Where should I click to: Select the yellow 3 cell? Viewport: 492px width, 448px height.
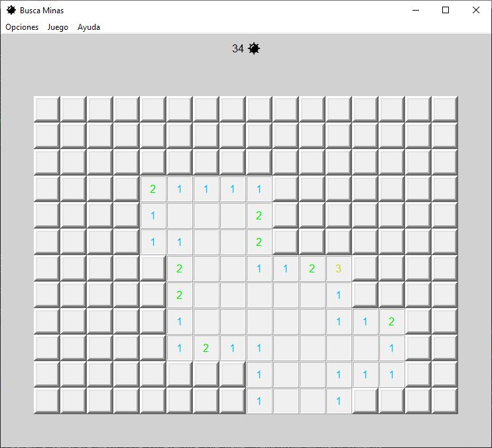click(x=339, y=268)
